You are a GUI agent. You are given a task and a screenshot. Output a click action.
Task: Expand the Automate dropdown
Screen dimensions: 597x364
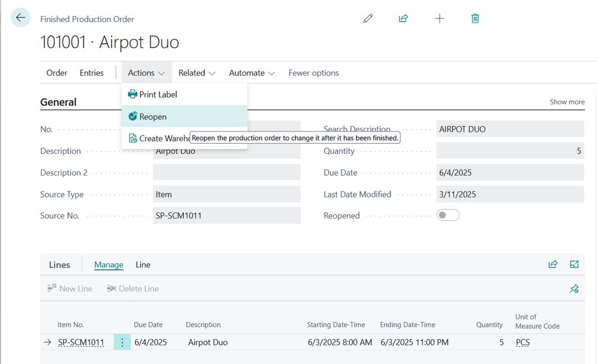(x=252, y=73)
